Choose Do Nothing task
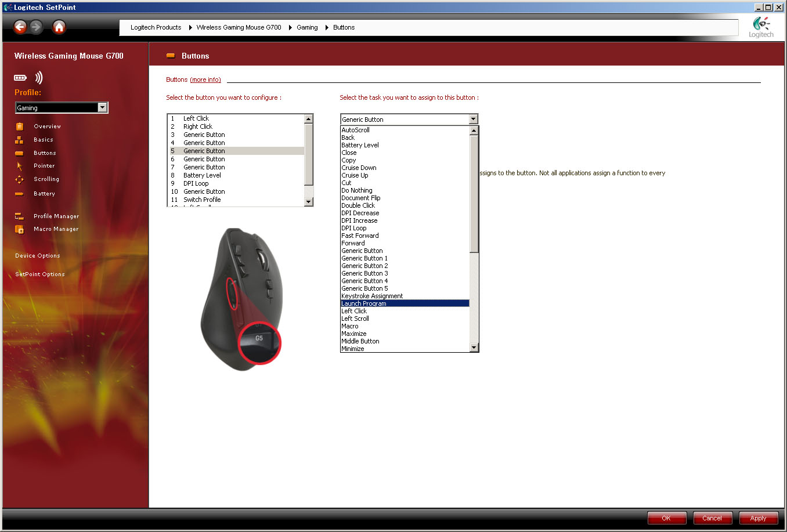The height and width of the screenshot is (532, 787). (405, 190)
